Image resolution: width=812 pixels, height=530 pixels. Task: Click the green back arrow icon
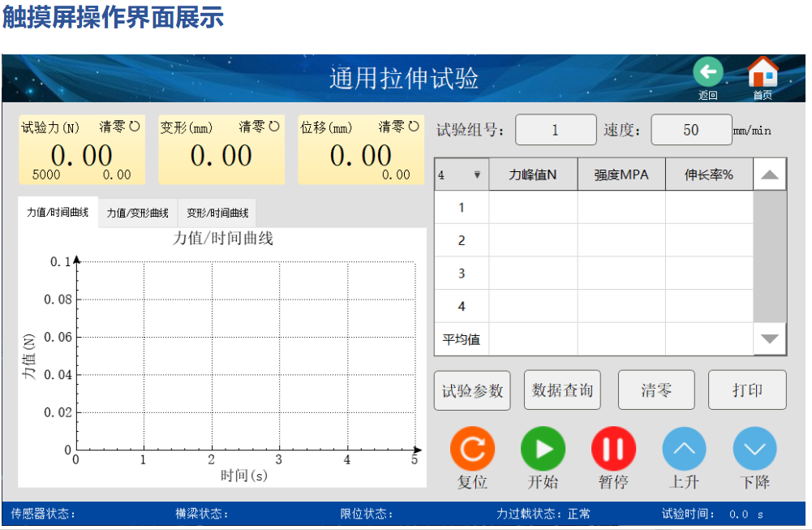[707, 72]
